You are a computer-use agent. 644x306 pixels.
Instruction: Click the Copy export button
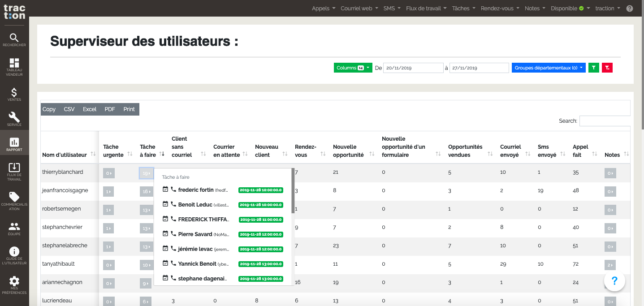(49, 109)
